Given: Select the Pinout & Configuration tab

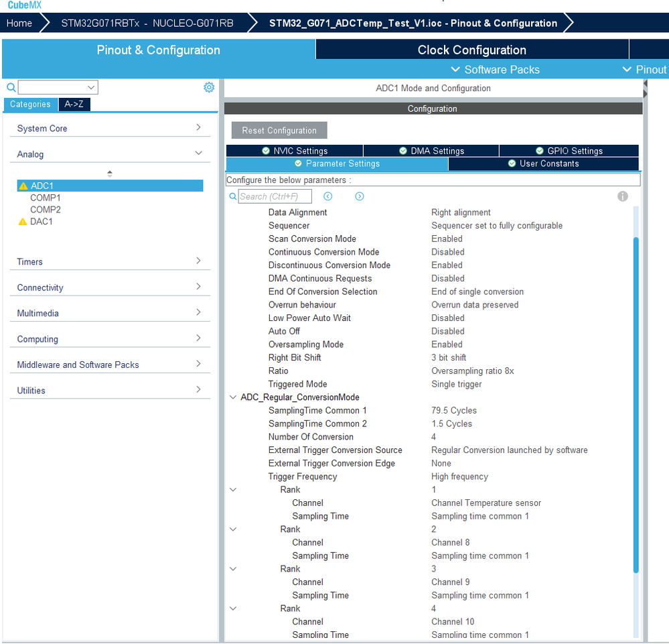Looking at the screenshot, I should point(158,50).
